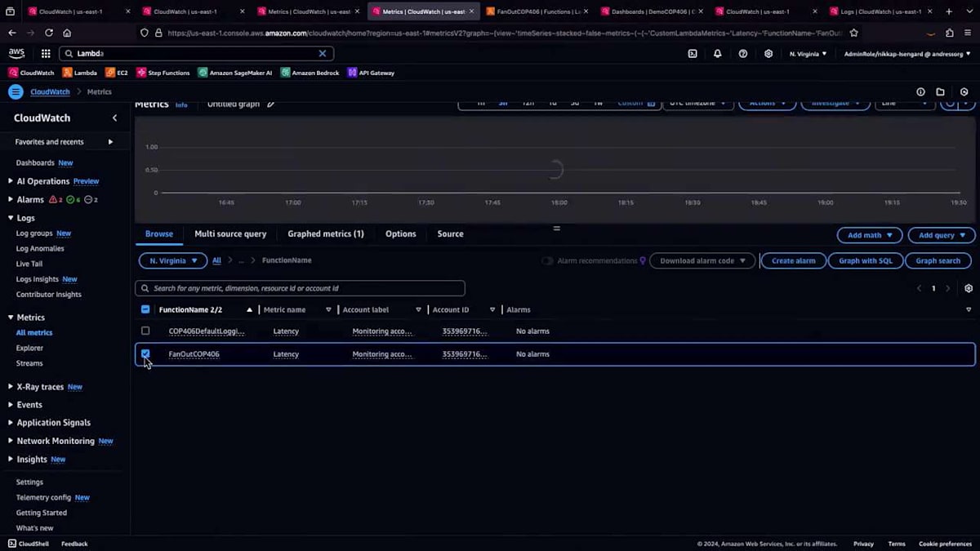Open the notifications bell
The height and width of the screenshot is (551, 980).
click(718, 54)
